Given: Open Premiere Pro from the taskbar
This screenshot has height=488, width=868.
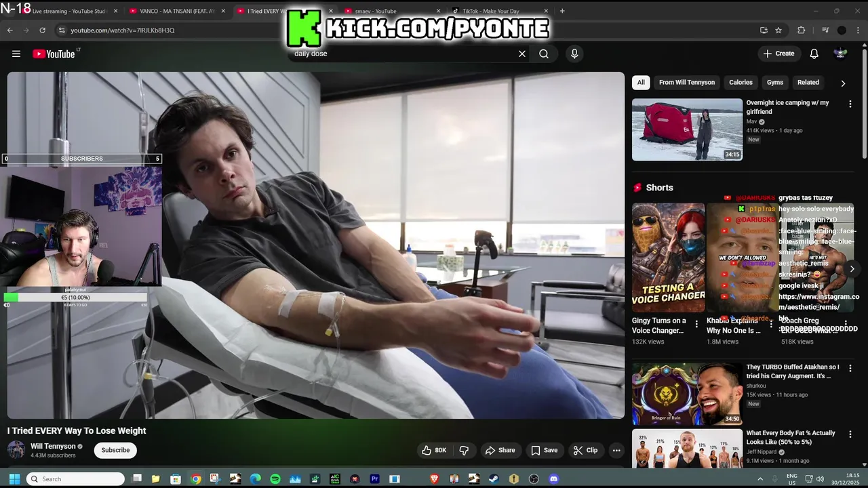Looking at the screenshot, I should click(x=374, y=479).
